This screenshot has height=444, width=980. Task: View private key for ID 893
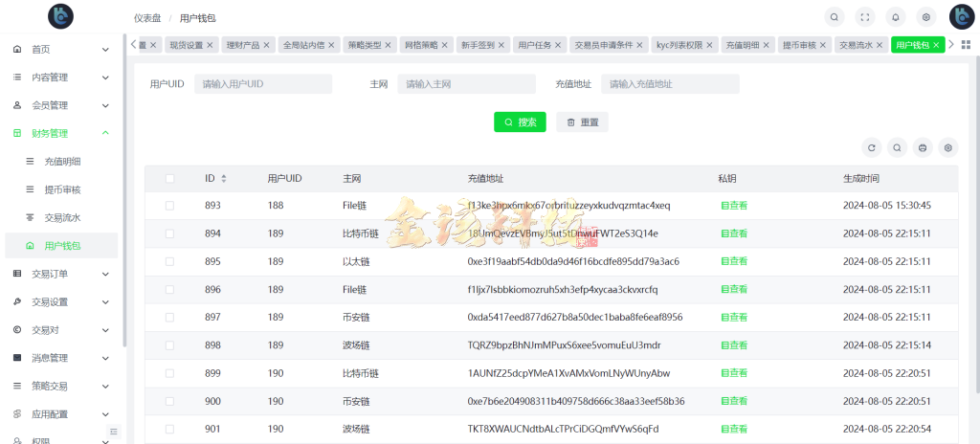click(734, 205)
